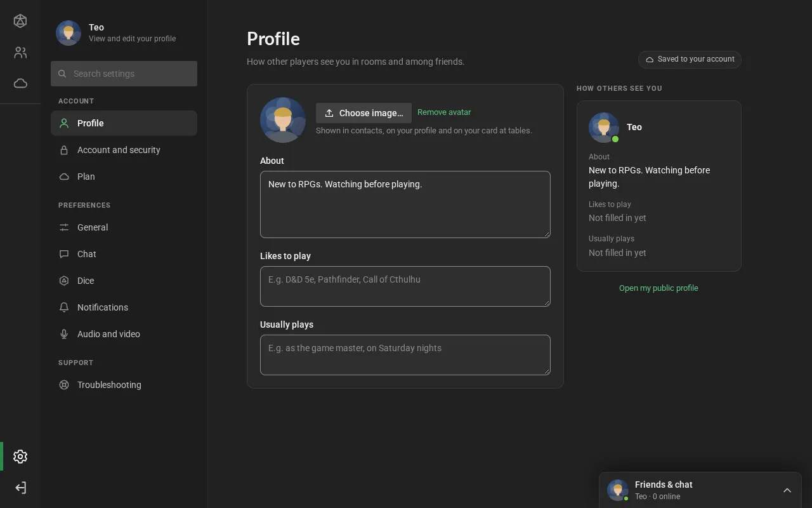Screen dimensions: 812x508
Task: Click Teo's avatar in the preview card
Action: [x=604, y=128]
